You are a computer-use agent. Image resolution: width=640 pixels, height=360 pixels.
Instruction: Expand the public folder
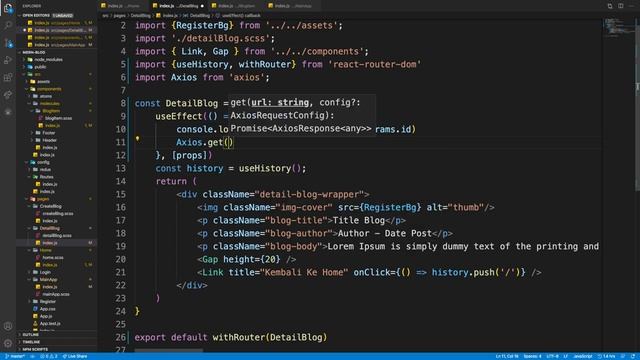(x=40, y=67)
